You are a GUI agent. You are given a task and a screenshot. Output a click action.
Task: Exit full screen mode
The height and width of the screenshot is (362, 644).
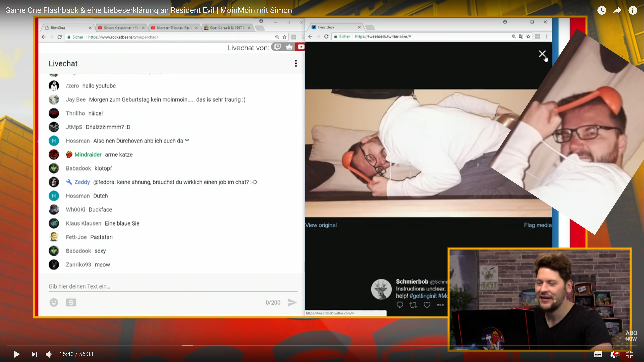(629, 354)
